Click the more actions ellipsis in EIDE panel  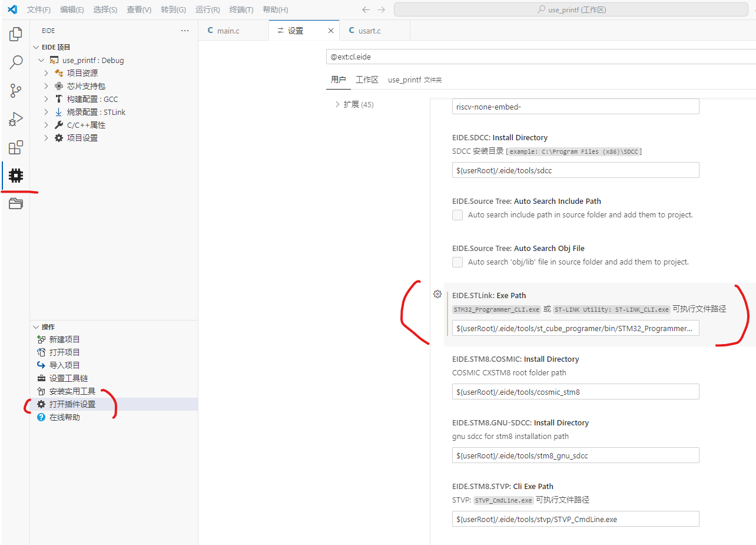[x=185, y=31]
